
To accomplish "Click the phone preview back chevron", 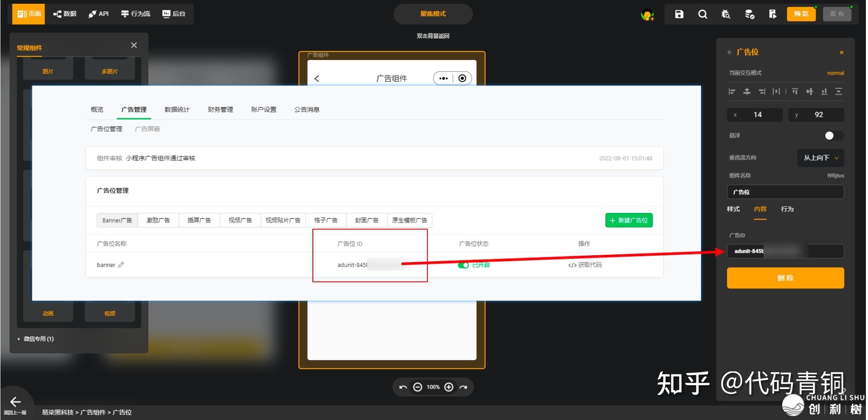I will [x=317, y=79].
